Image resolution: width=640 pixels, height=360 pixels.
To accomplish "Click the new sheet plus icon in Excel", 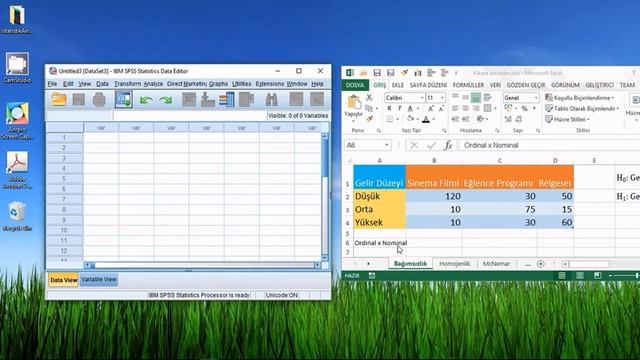I will tap(540, 264).
